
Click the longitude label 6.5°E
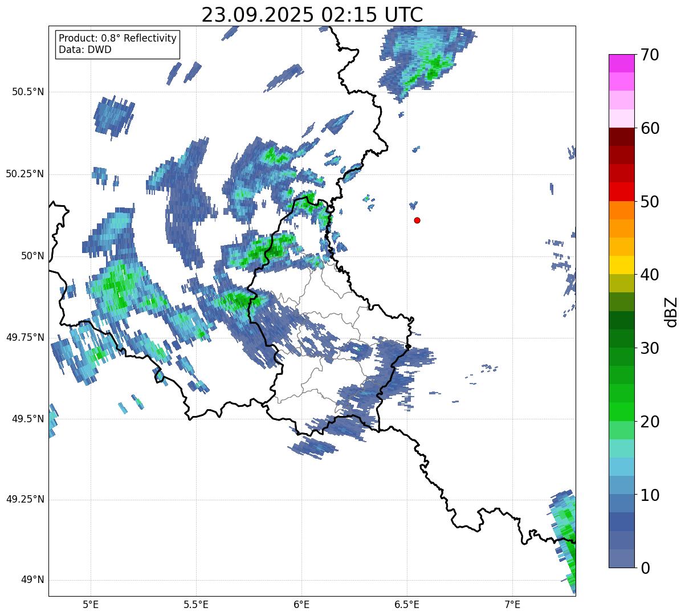[x=407, y=604]
